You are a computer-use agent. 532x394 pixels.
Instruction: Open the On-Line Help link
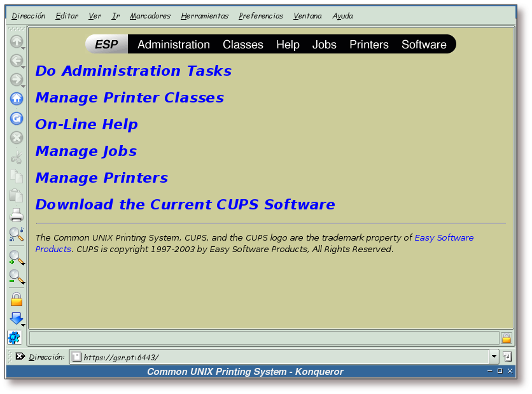pos(87,125)
